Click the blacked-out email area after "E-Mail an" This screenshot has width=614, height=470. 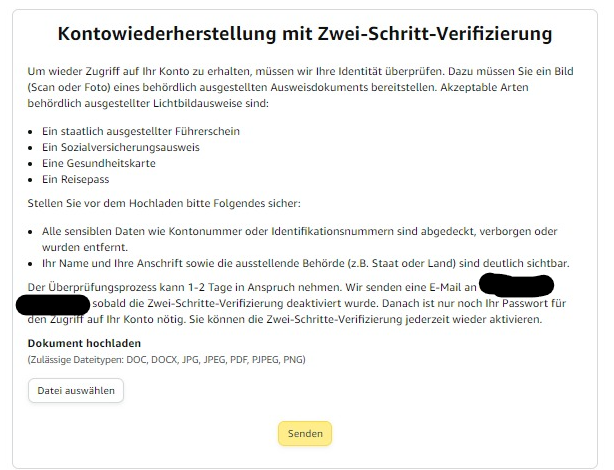click(x=516, y=285)
